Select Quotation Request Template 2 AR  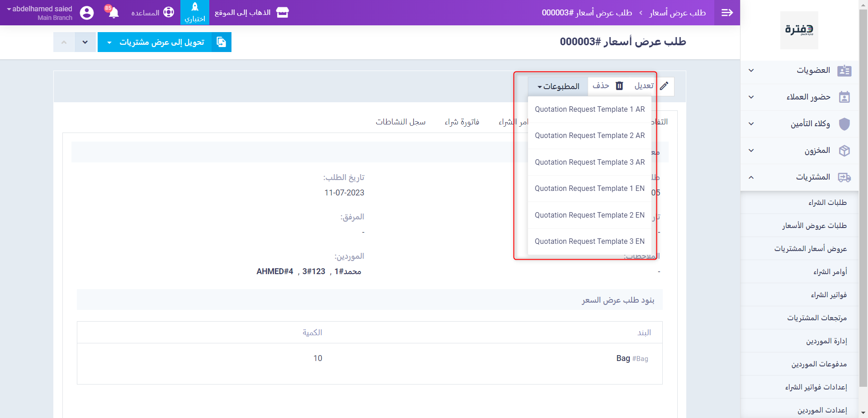[590, 136]
